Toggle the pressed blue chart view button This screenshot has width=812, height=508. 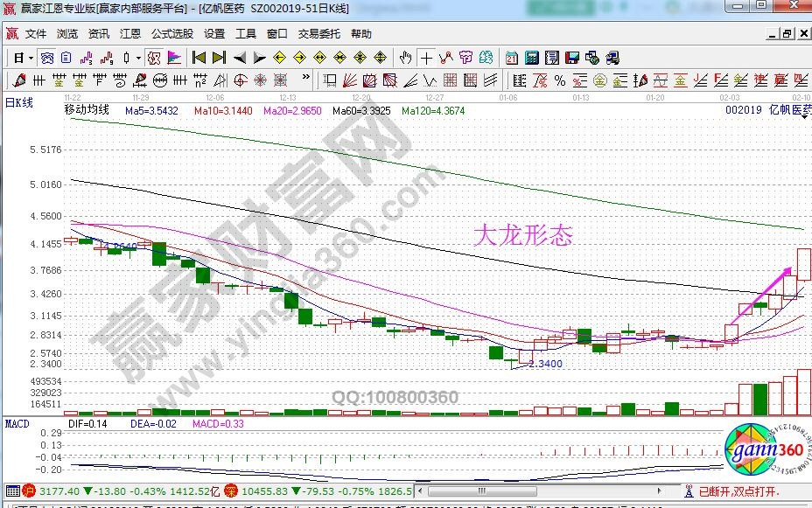[47, 59]
